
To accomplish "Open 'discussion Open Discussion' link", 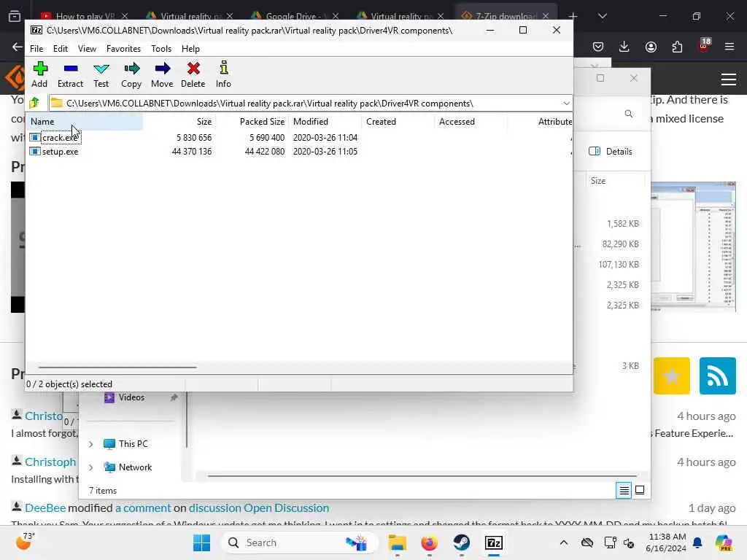I will tap(259, 507).
